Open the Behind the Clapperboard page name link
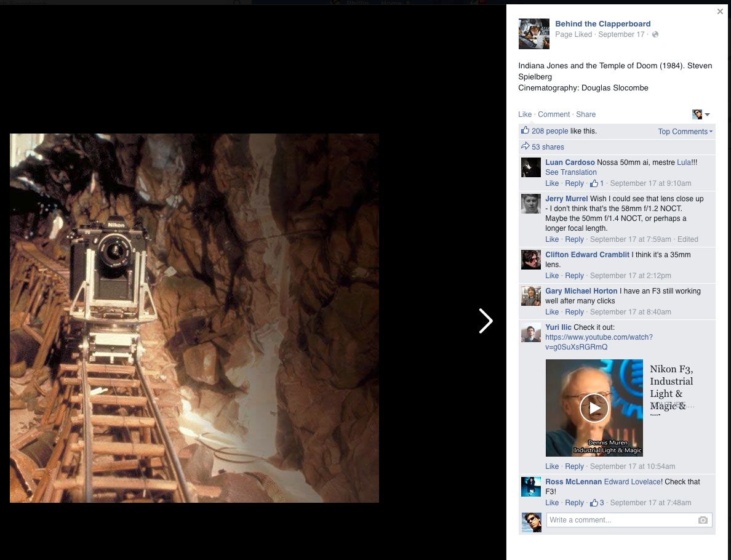The height and width of the screenshot is (560, 731). click(602, 24)
